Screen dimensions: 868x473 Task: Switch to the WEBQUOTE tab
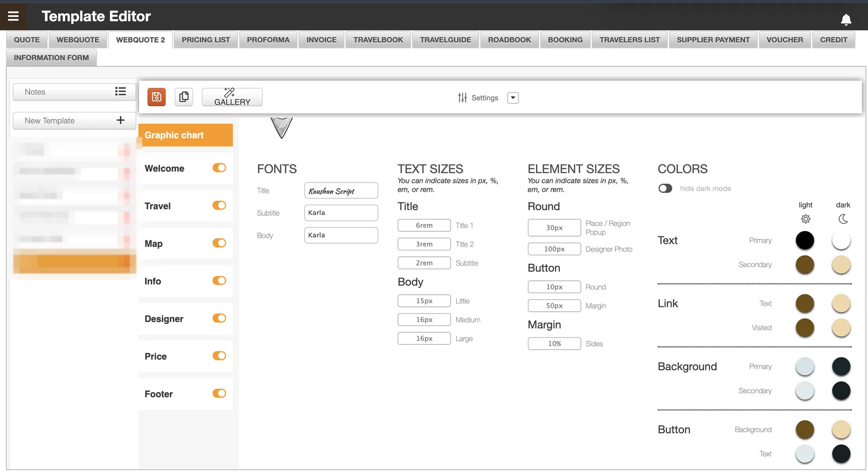coord(78,40)
